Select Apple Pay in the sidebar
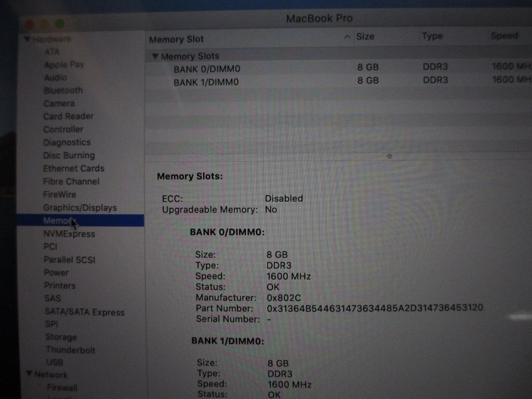The image size is (532, 399). [64, 64]
